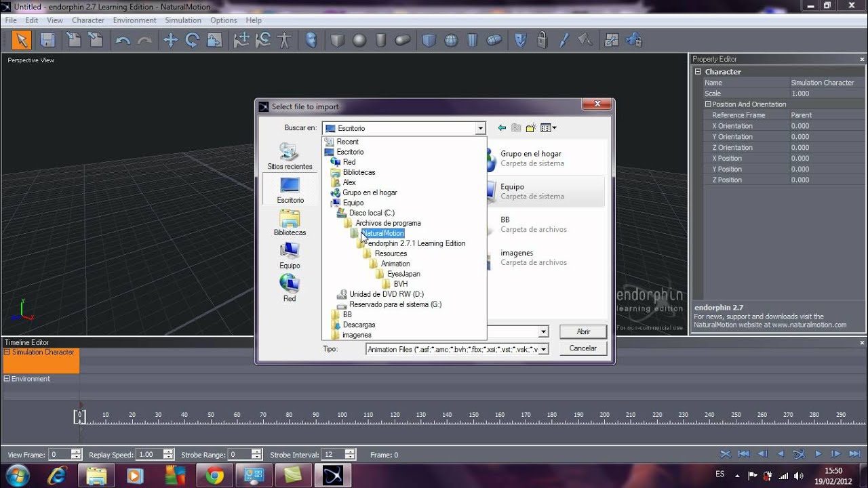Screen dimensions: 868x488
Task: Click the gray sphere object icon
Action: click(359, 41)
